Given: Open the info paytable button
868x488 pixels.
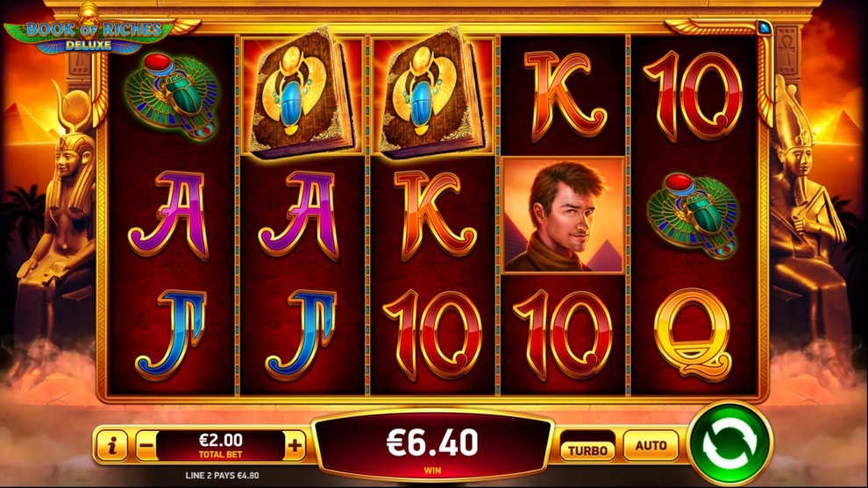Looking at the screenshot, I should pos(112,445).
